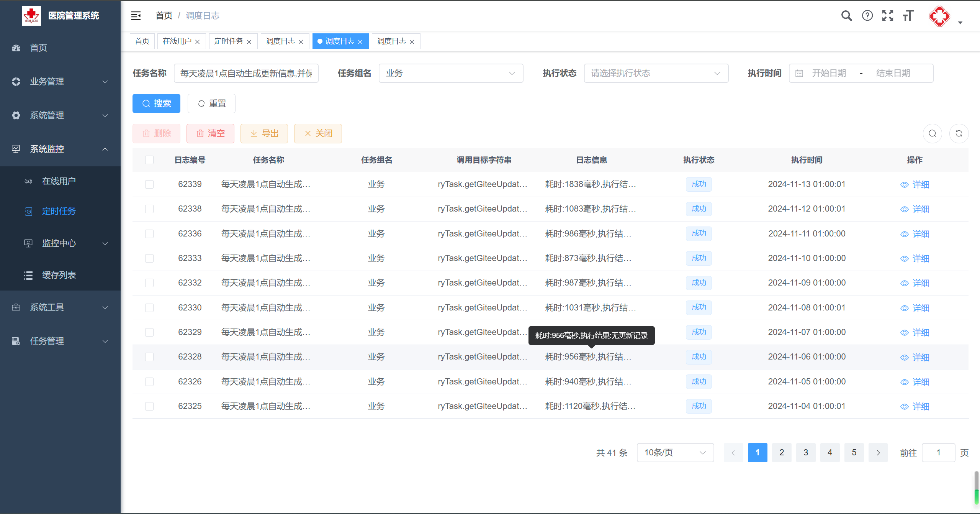980x514 pixels.
Task: Click the circular hide-search icon
Action: point(932,133)
